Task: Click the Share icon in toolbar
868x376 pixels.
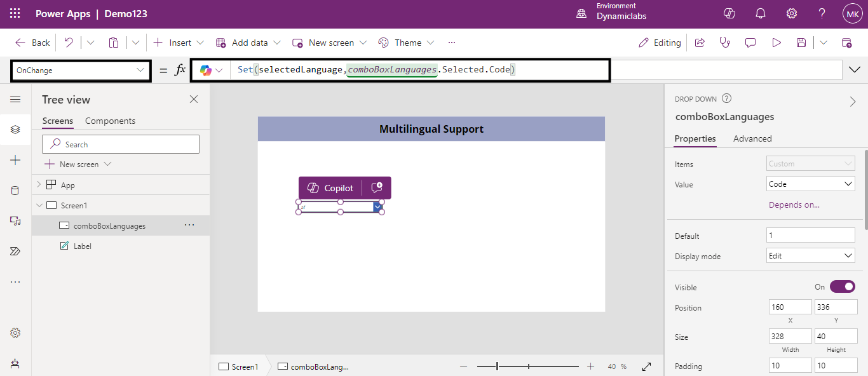Action: 700,43
